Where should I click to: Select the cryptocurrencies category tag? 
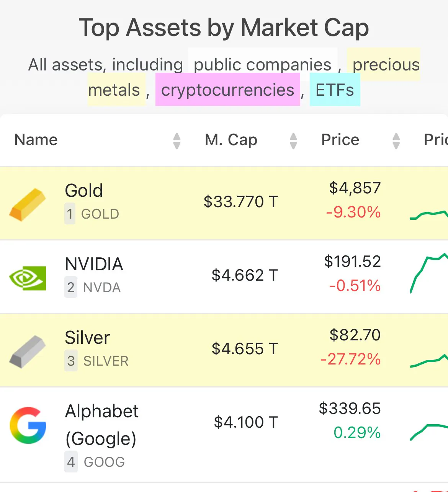coord(227,90)
